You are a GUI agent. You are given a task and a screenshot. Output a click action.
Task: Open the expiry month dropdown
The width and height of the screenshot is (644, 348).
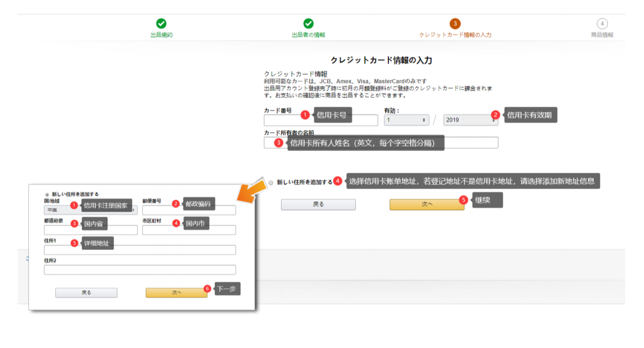pyautogui.click(x=406, y=120)
